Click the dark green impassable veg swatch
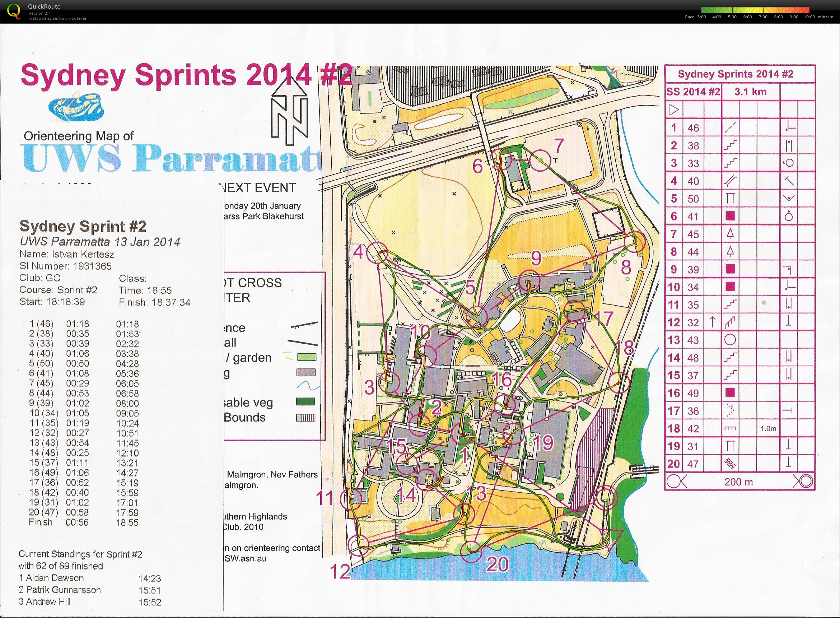The width and height of the screenshot is (840, 618). [305, 402]
